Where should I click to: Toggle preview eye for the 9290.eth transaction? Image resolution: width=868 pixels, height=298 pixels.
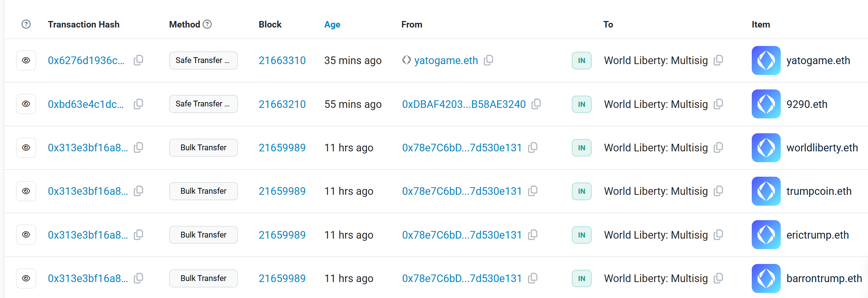point(26,104)
